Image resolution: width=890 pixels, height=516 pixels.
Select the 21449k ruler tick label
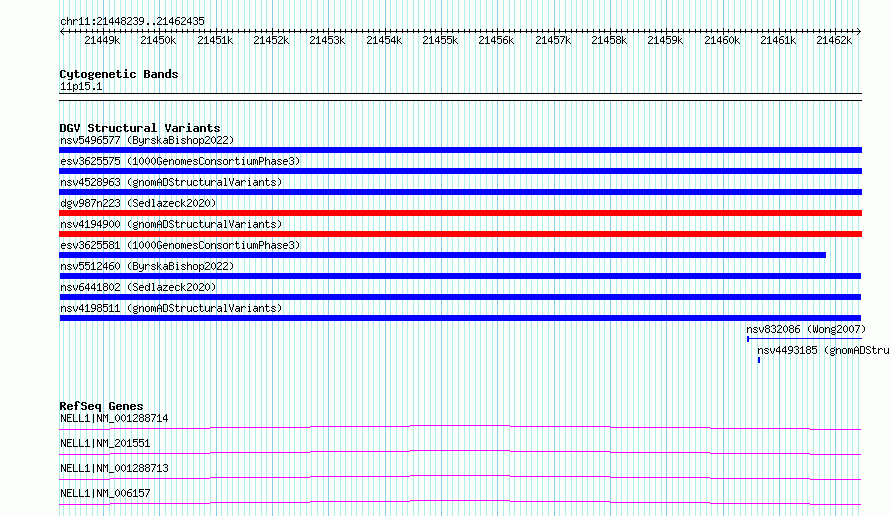tap(102, 40)
